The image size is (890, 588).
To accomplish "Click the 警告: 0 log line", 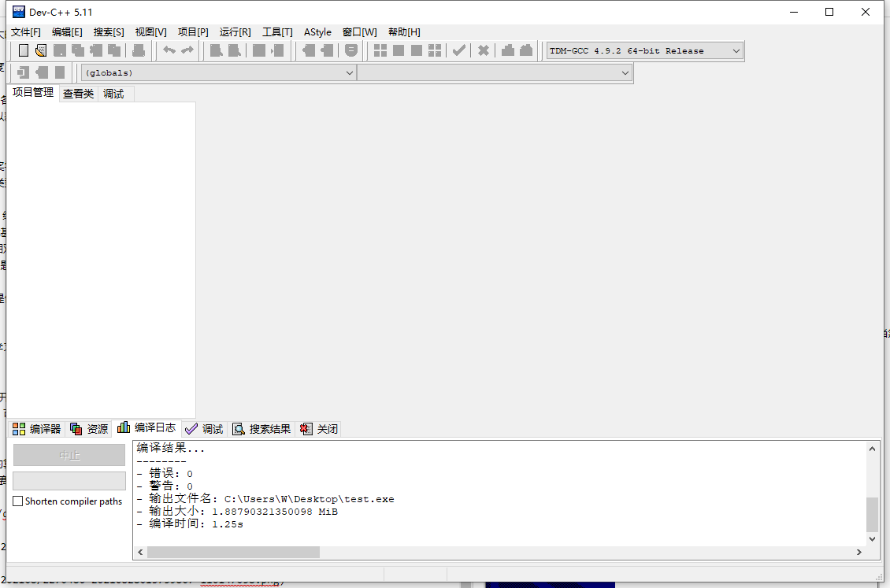I will [165, 486].
